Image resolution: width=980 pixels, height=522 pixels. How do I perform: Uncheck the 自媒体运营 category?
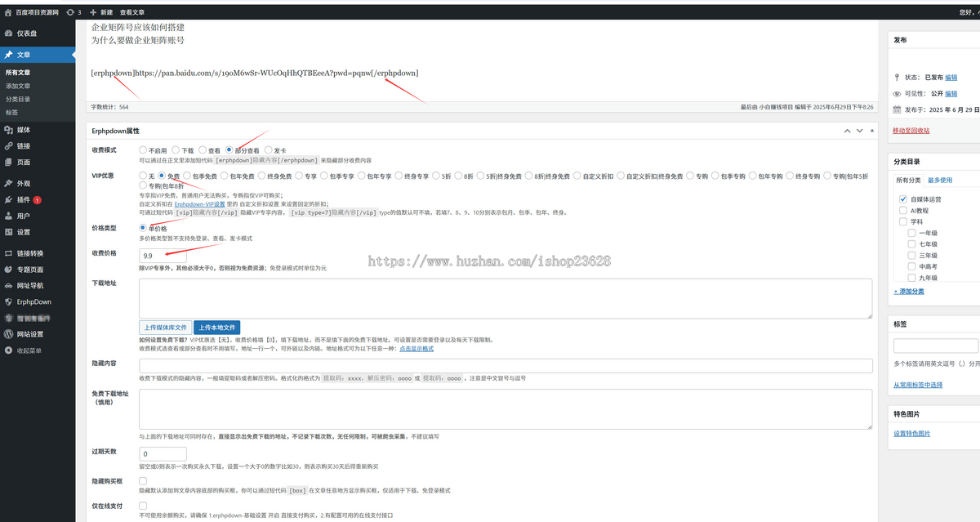tap(903, 199)
